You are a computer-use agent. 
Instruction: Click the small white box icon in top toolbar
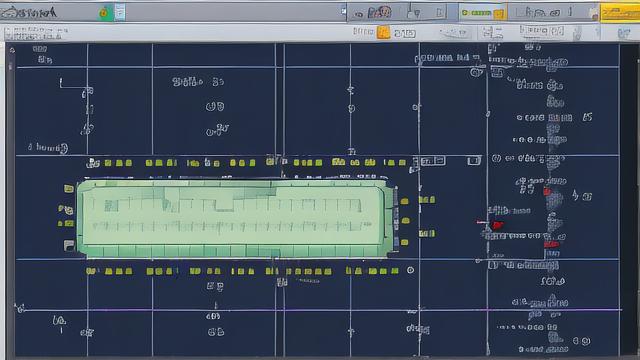pyautogui.click(x=440, y=13)
